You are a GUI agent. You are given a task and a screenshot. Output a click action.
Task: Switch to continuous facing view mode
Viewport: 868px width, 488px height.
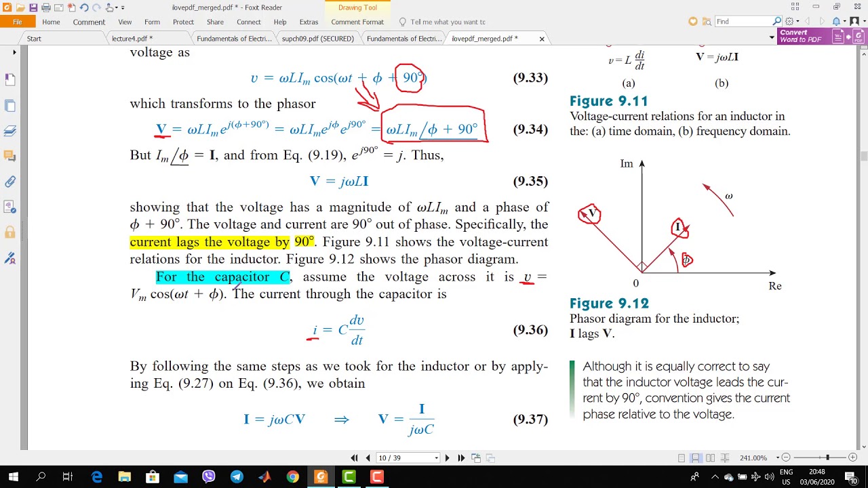pyautogui.click(x=725, y=458)
